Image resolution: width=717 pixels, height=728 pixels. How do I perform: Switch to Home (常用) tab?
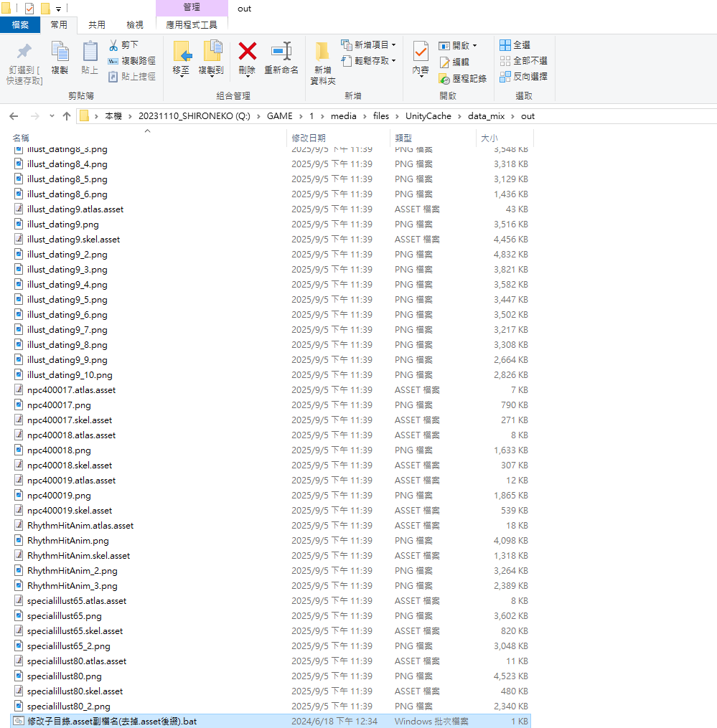click(59, 25)
